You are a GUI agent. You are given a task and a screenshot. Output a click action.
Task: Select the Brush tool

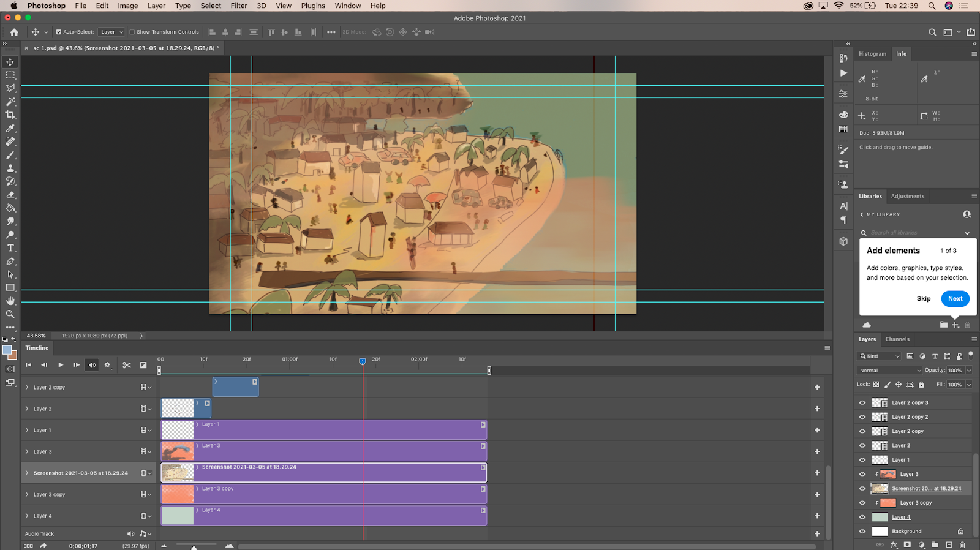click(x=10, y=155)
